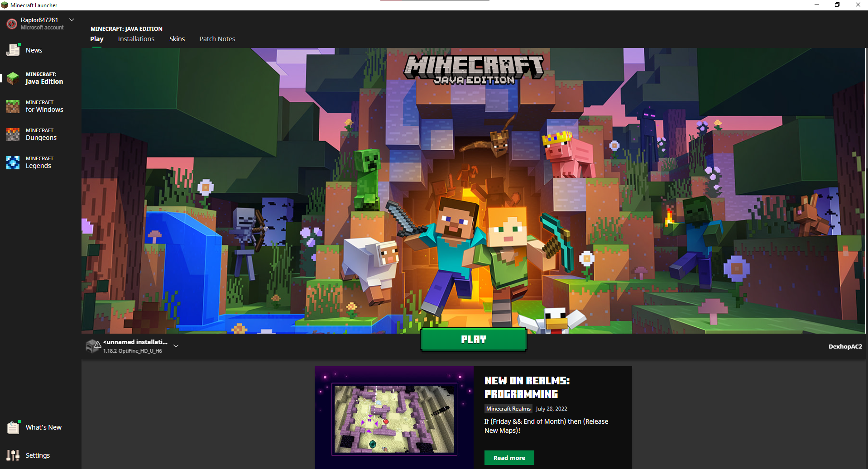Screen dimensions: 868x469
Task: Switch to the Play tab
Action: (x=97, y=39)
